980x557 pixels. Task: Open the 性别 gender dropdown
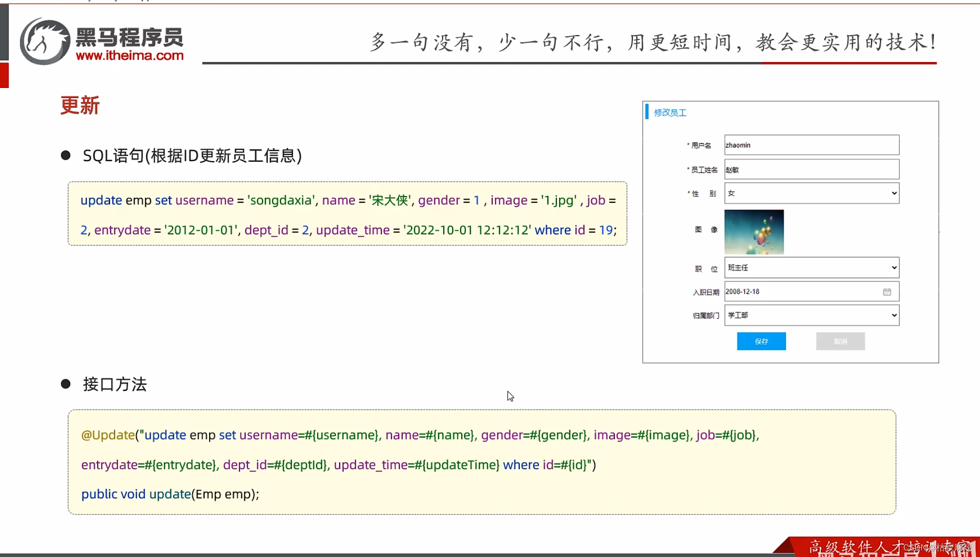point(811,193)
